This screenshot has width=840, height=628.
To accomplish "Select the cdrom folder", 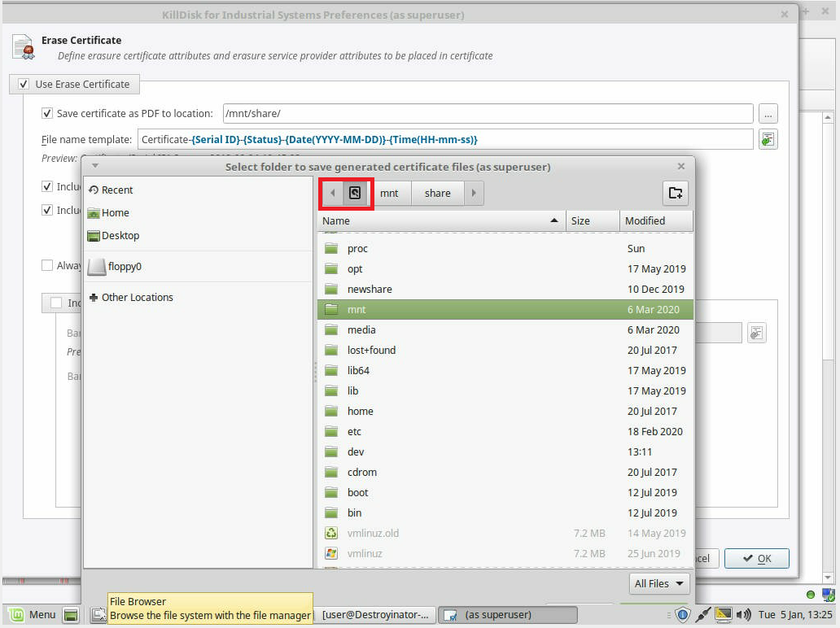I will coord(505,472).
